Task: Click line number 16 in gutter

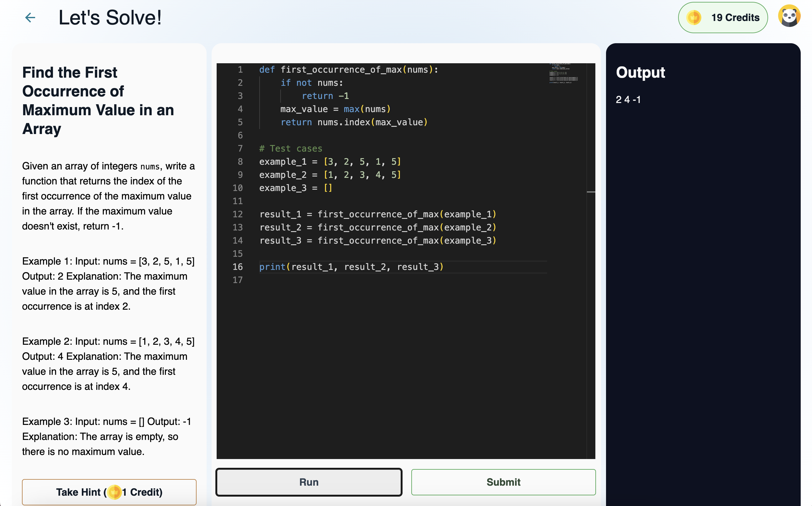Action: (x=238, y=267)
